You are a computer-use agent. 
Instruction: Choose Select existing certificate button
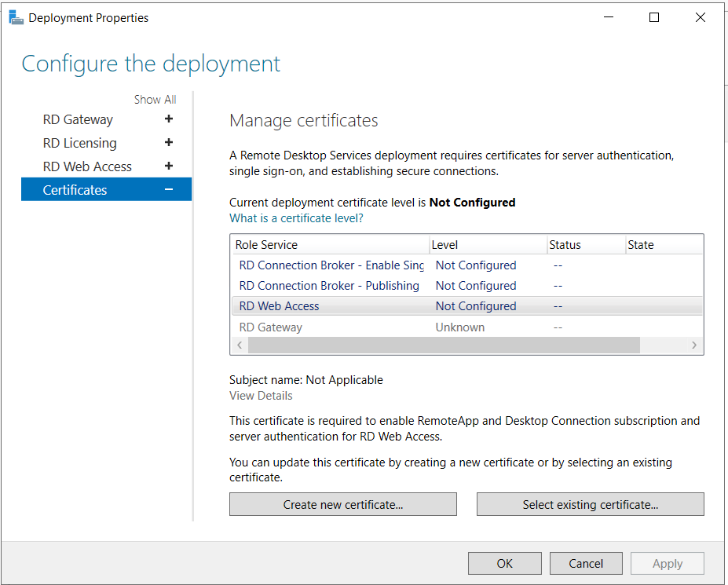[x=590, y=504]
